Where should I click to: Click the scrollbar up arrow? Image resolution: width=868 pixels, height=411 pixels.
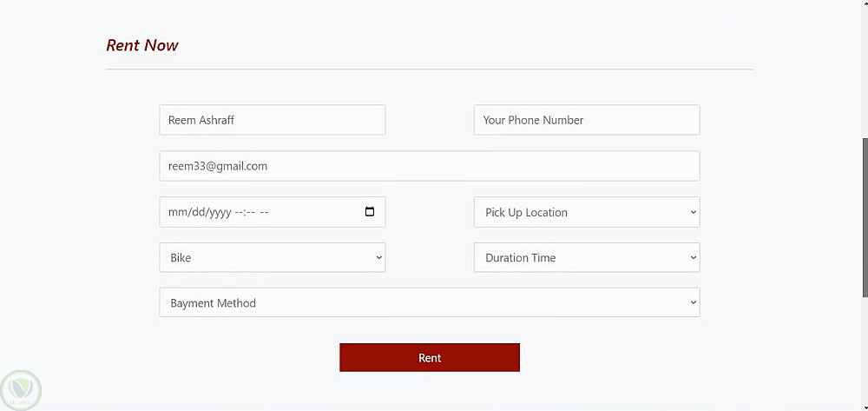point(864,5)
